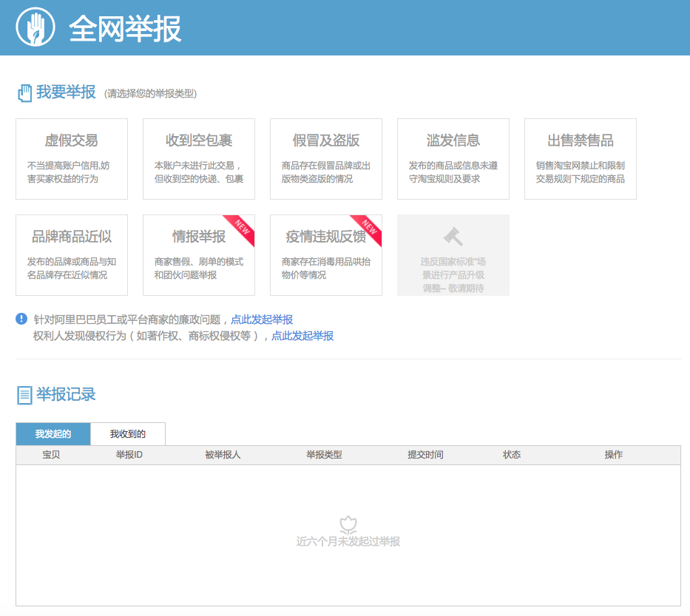The image size is (690, 616).
Task: Open the 点此发起举报 link for 侵权行为
Action: click(302, 336)
